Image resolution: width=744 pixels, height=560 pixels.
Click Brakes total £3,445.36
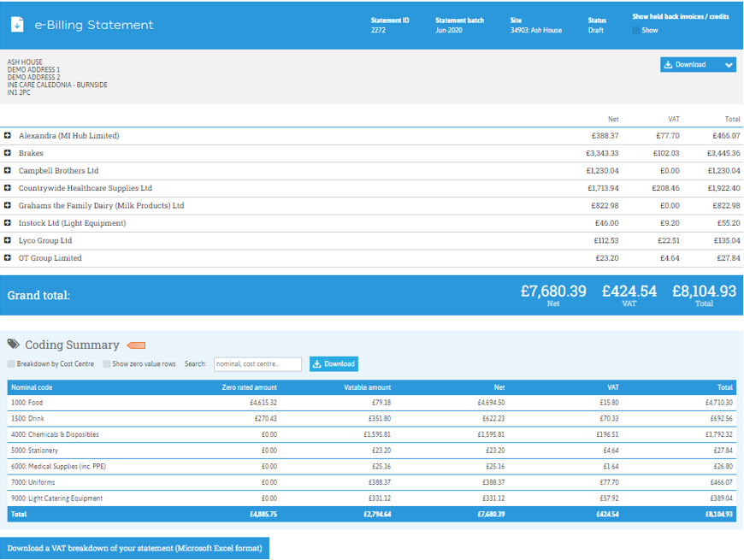[x=723, y=153]
